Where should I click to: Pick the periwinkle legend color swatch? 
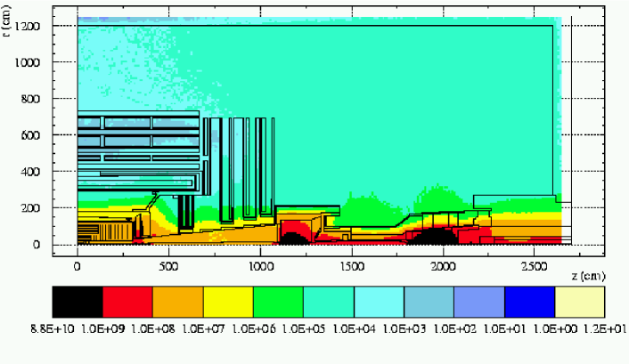coord(479,302)
